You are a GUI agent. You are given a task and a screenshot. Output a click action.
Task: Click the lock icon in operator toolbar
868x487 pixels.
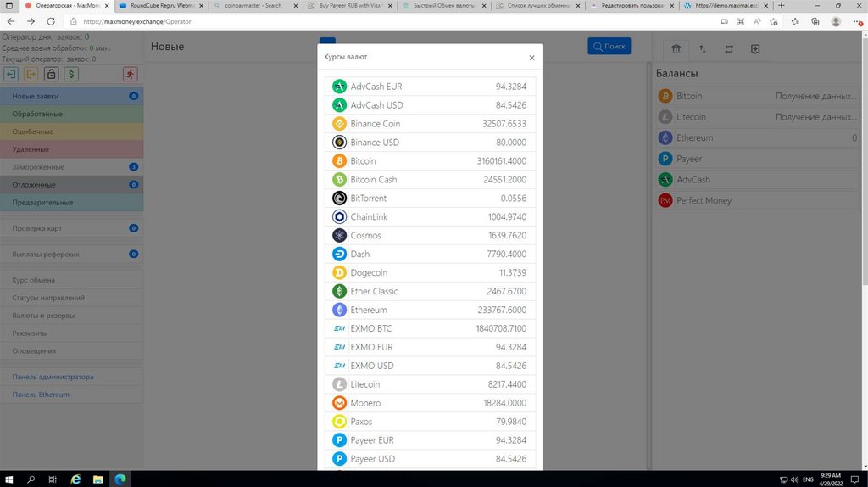pos(51,74)
